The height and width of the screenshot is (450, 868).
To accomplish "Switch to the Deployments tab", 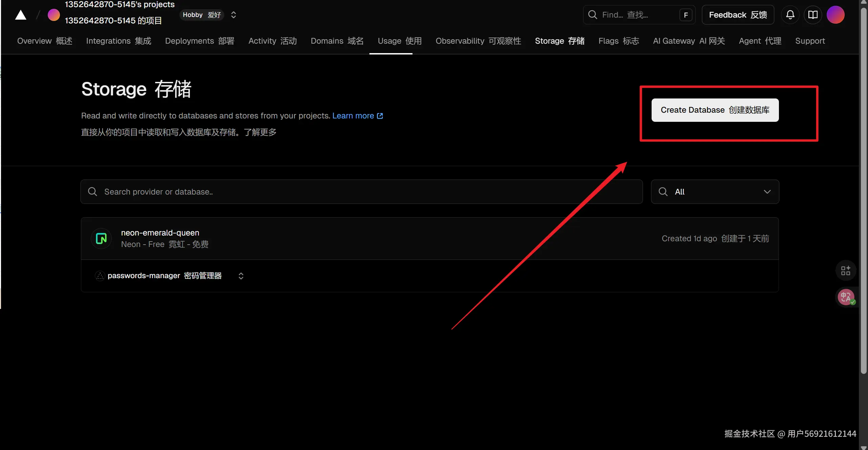I will tap(199, 41).
